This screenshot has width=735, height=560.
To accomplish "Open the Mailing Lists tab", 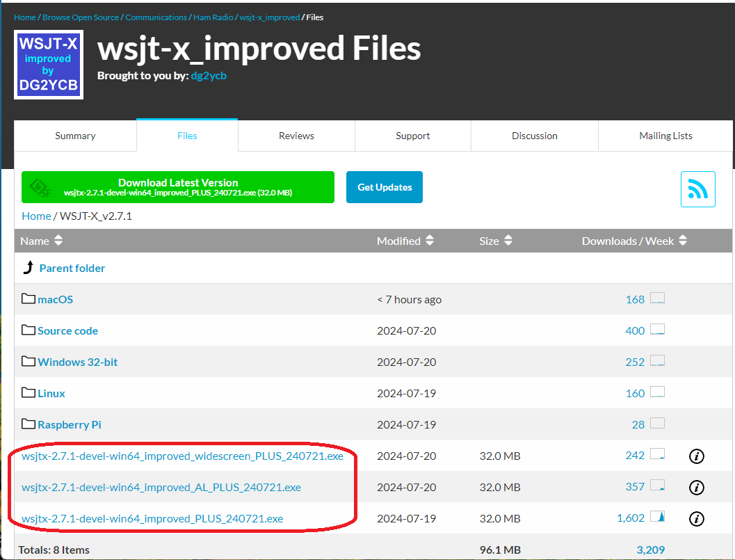I will 665,136.
